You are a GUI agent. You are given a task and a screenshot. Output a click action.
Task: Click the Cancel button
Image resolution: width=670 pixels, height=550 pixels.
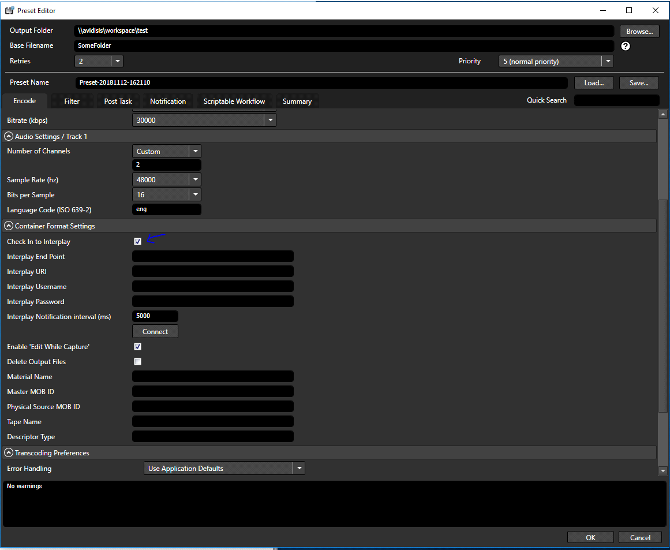[640, 537]
